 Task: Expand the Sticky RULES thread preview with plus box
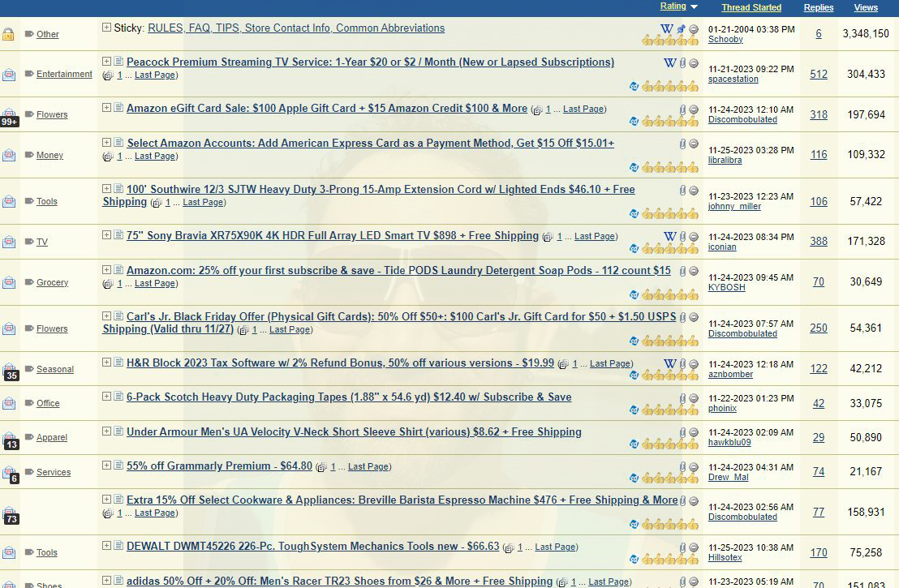106,27
